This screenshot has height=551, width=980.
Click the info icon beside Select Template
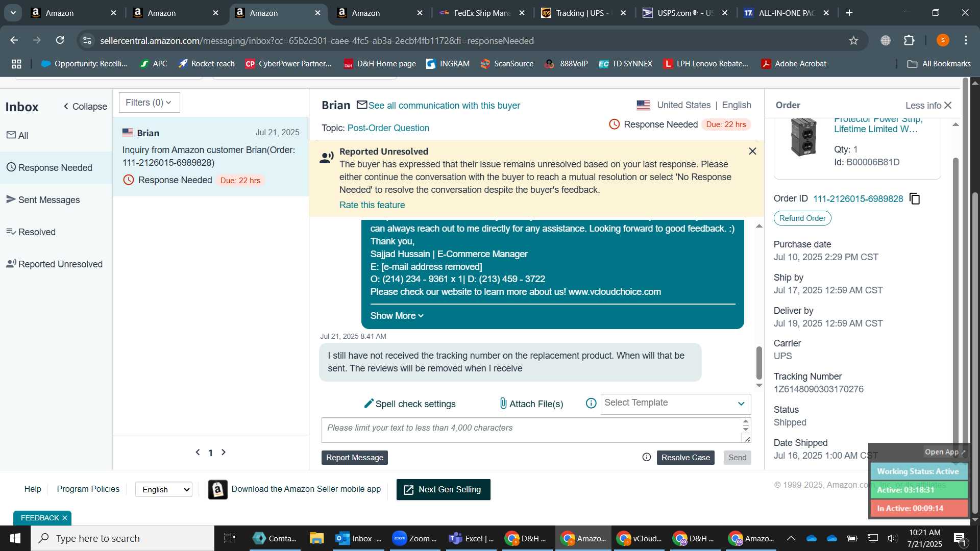pos(591,404)
